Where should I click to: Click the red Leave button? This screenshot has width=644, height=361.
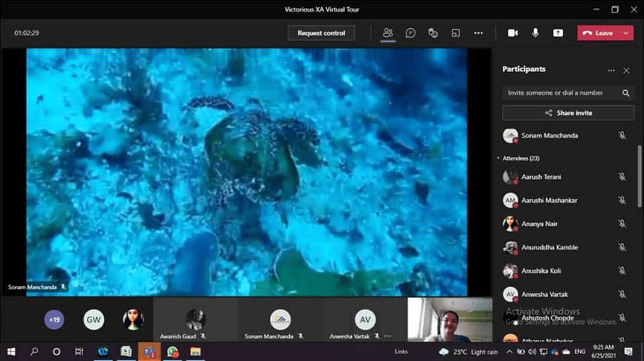tap(598, 33)
